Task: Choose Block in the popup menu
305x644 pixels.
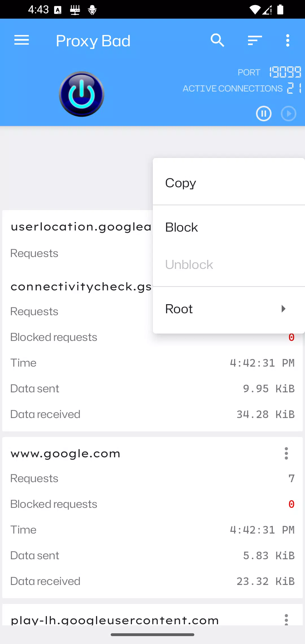Action: point(229,227)
